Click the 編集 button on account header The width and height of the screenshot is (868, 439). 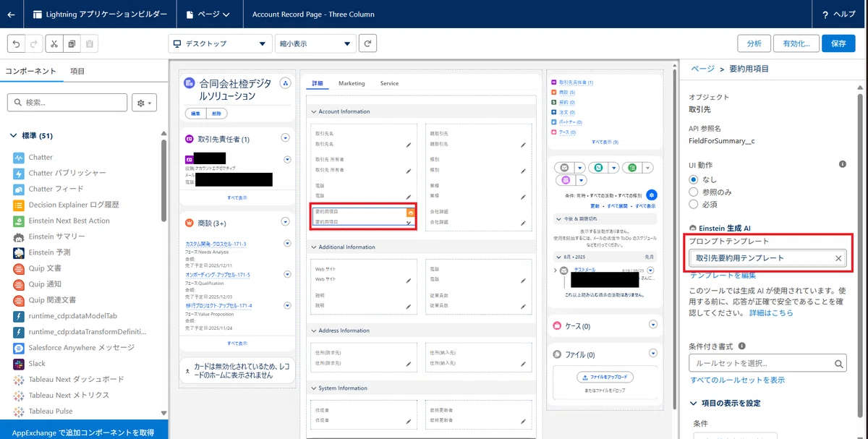click(x=195, y=114)
